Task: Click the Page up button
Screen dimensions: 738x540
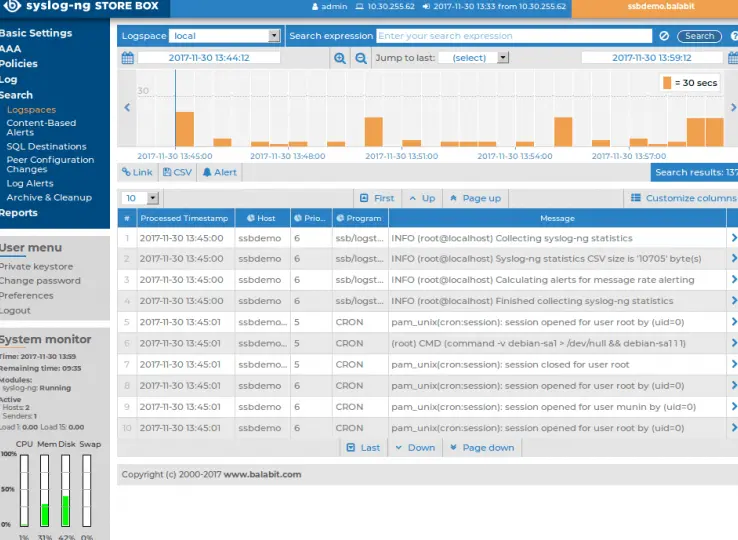Action: coord(476,198)
